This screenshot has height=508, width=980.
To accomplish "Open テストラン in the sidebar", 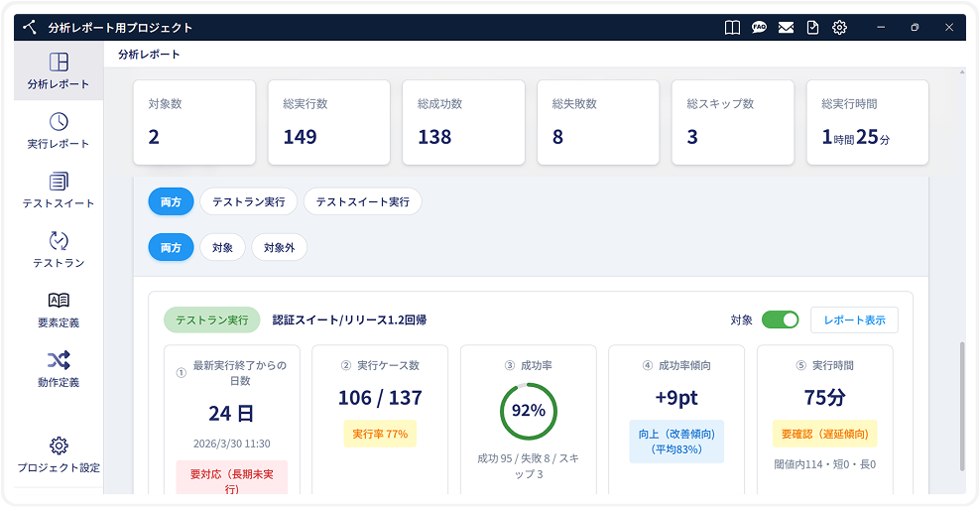I will click(59, 250).
